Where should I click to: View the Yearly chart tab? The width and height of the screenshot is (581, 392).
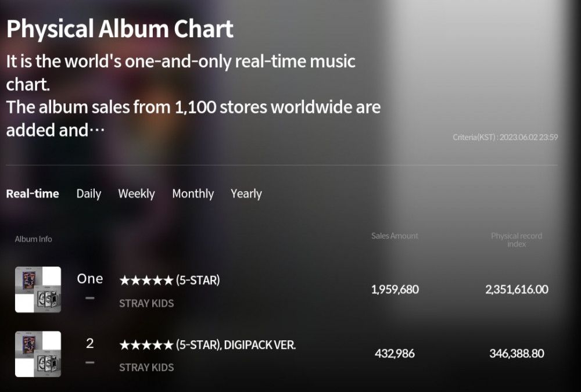point(246,194)
